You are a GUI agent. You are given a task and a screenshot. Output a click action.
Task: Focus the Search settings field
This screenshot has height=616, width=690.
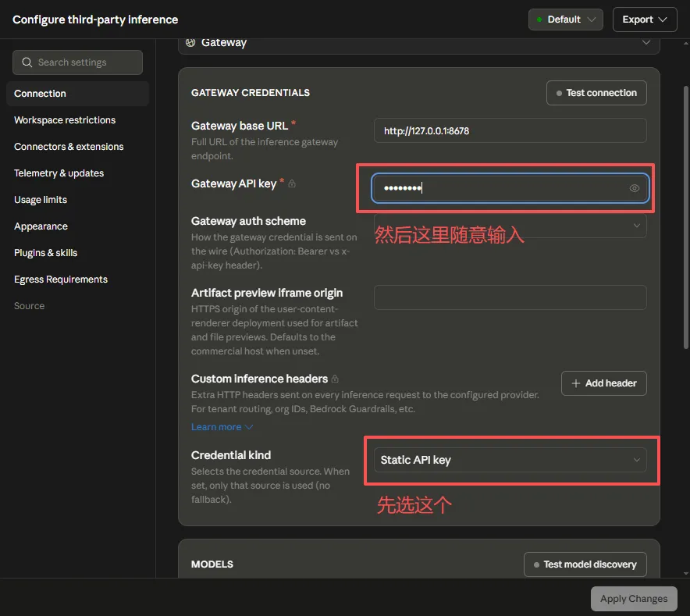tap(77, 62)
